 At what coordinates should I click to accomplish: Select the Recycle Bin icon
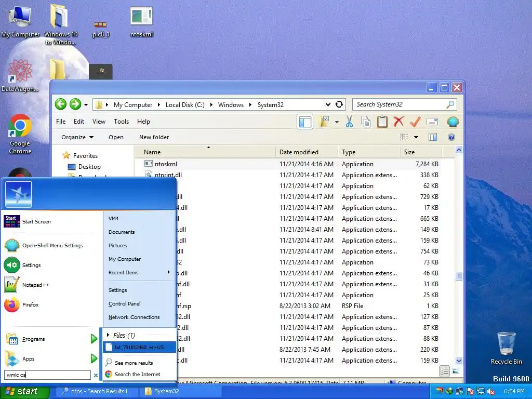click(506, 349)
